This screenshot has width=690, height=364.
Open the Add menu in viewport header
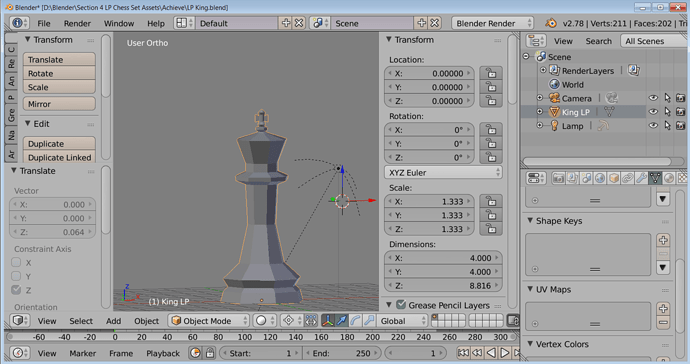(x=113, y=321)
